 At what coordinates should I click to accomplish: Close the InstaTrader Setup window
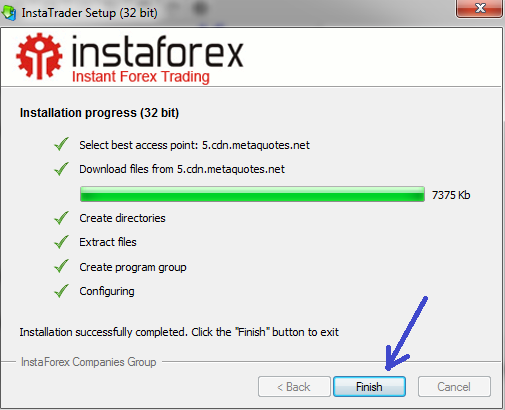(x=479, y=8)
